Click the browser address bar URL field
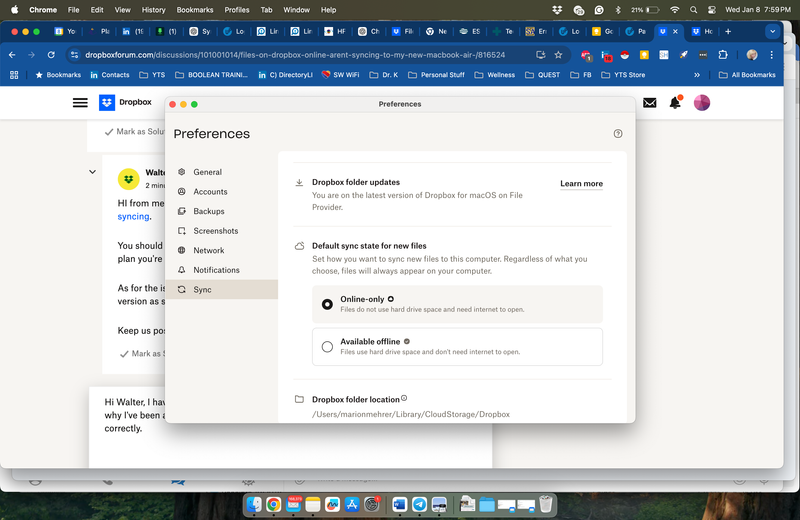Image resolution: width=800 pixels, height=520 pixels. (x=300, y=55)
